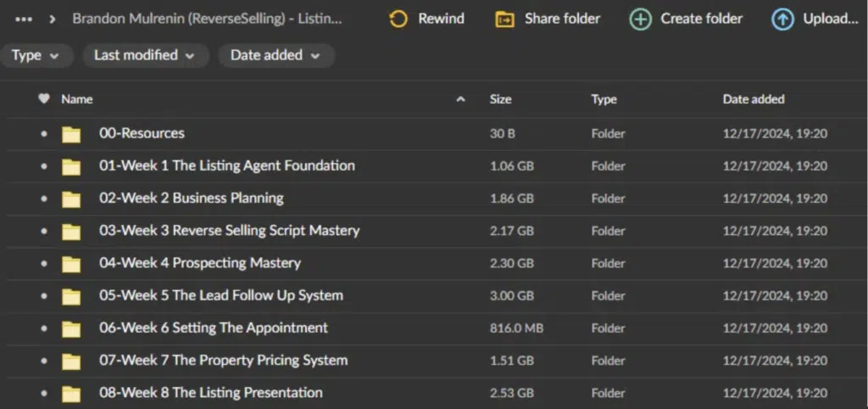
Task: Sort by Date added column header
Action: click(x=754, y=99)
